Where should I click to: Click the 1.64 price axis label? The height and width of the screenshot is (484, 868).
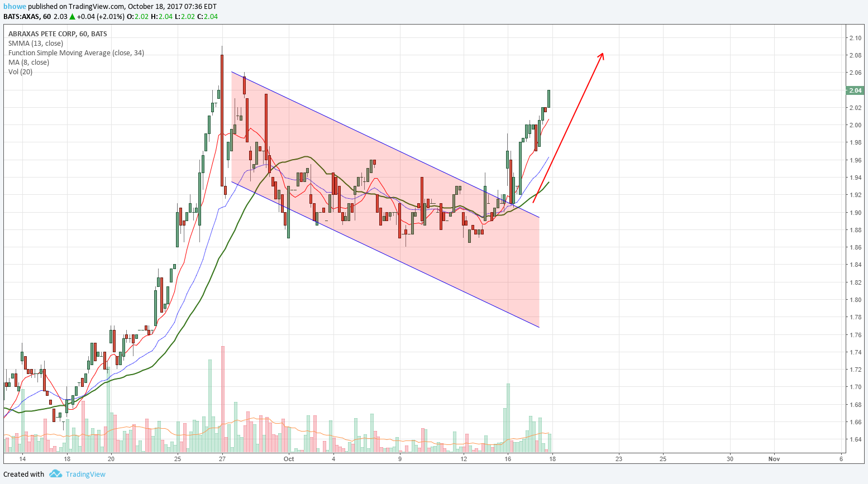855,439
